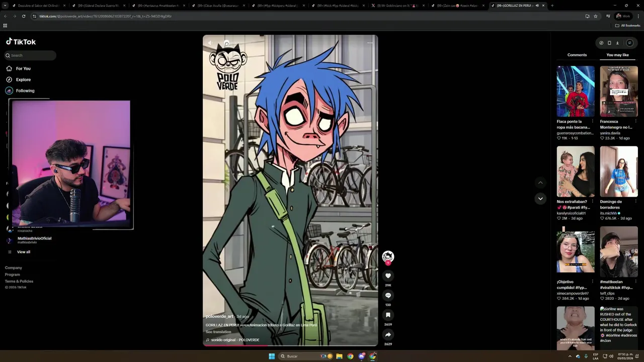This screenshot has height=362, width=644.
Task: Click the phone icon in floating toolbar
Action: (x=609, y=43)
